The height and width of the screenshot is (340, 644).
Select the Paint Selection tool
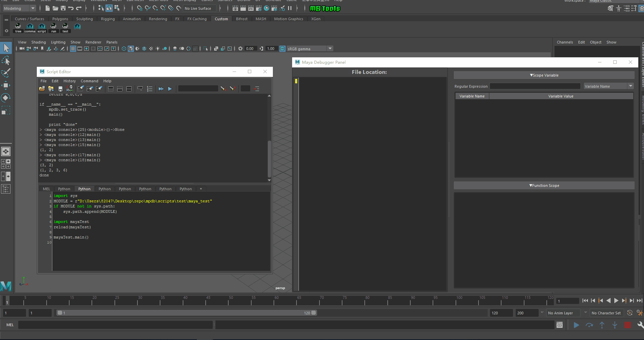(6, 73)
